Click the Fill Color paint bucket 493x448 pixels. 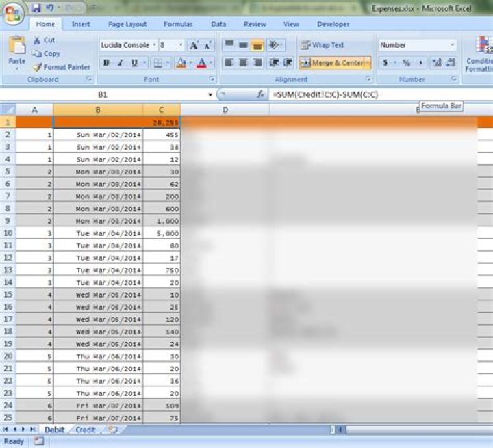[x=181, y=63]
